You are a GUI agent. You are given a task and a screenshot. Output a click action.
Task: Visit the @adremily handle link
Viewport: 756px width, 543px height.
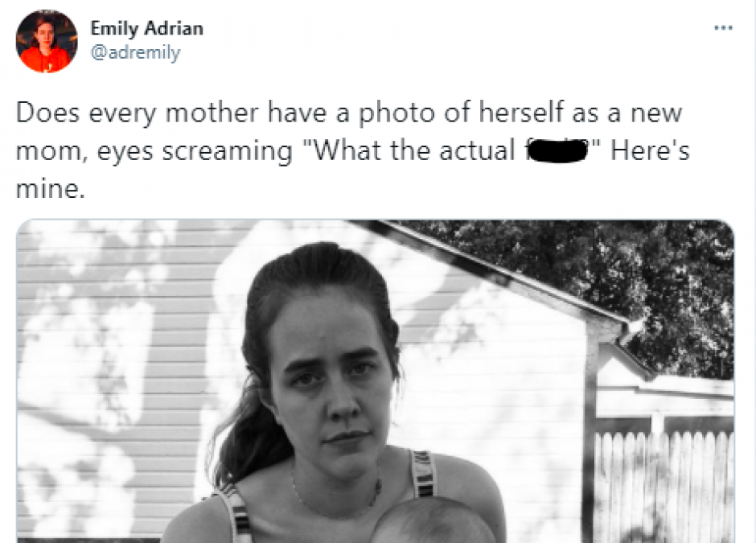pyautogui.click(x=135, y=52)
